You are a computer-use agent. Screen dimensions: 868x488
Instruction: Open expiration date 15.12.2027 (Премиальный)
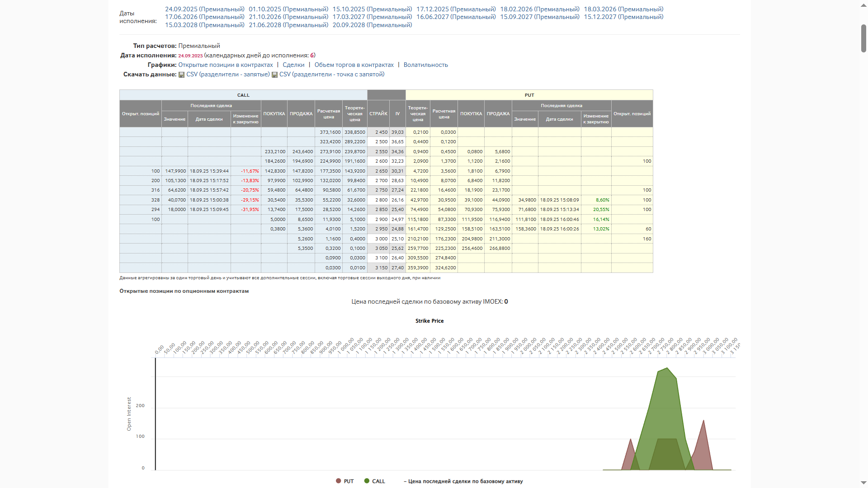pos(624,17)
